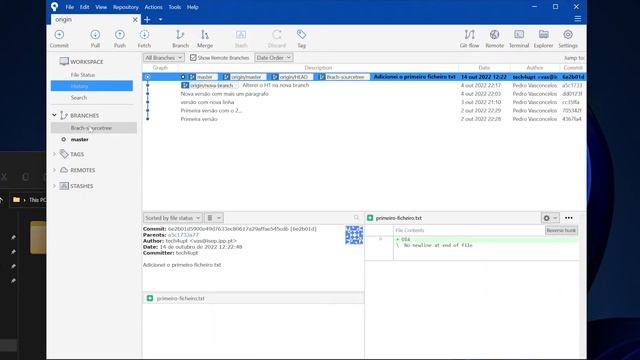Image resolution: width=640 pixels, height=360 pixels.
Task: Click the Fetch toolbar icon
Action: click(144, 39)
